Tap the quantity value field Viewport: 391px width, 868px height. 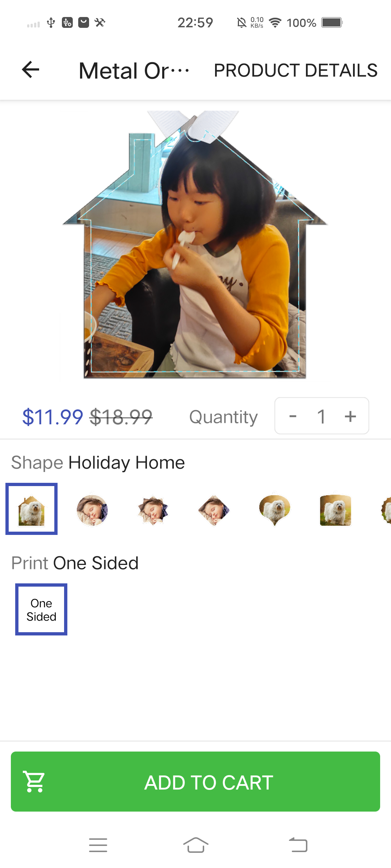click(321, 416)
